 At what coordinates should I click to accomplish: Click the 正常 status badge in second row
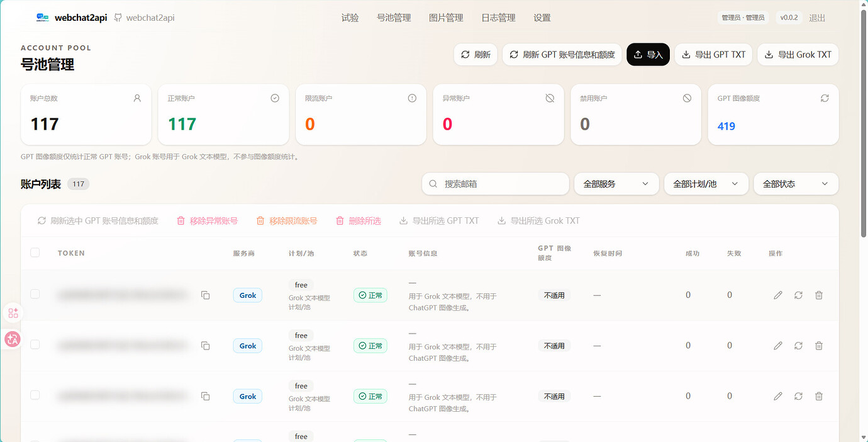[370, 346]
